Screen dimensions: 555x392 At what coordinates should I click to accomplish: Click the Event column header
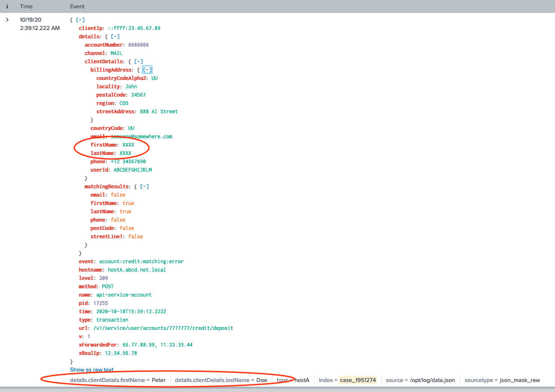coord(77,6)
